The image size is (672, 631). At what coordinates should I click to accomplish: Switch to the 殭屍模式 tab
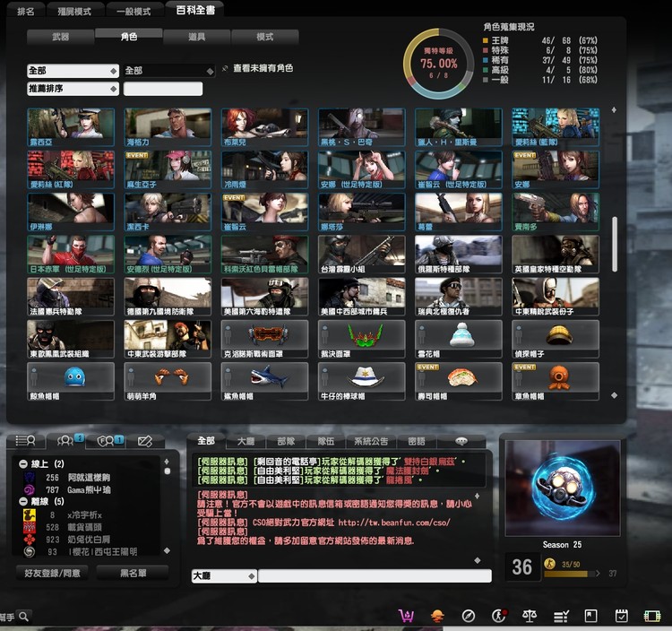click(x=73, y=11)
